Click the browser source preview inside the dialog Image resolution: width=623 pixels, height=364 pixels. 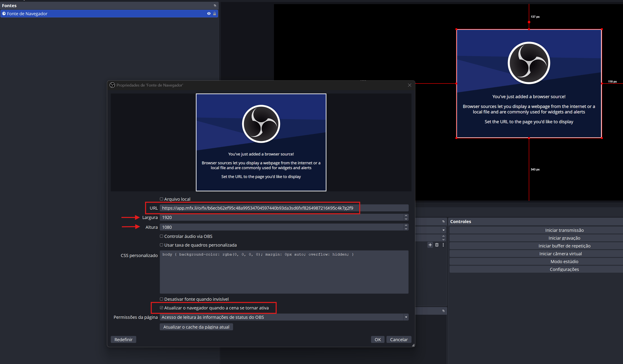(261, 142)
